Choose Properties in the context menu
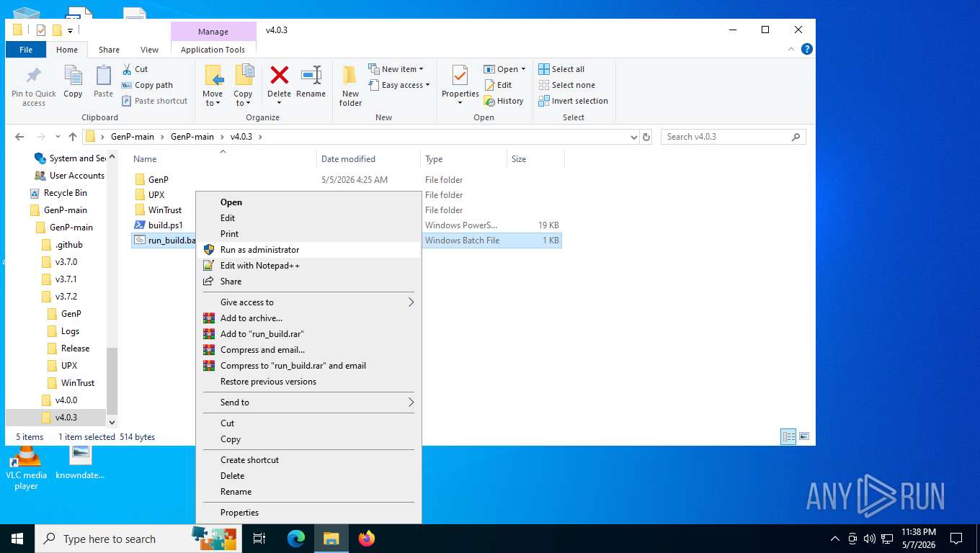Viewport: 980px width, 553px height. pos(308,513)
